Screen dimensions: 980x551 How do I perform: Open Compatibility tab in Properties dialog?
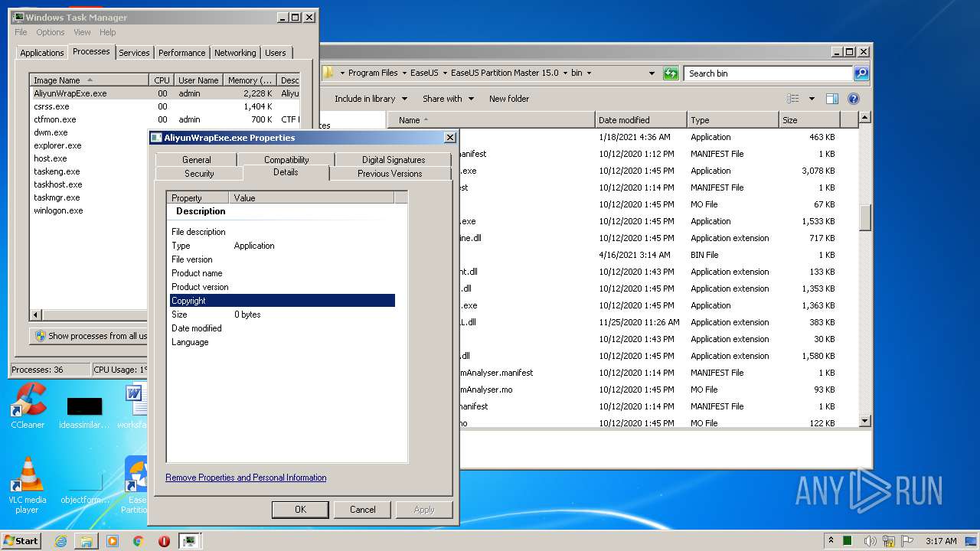(x=286, y=160)
